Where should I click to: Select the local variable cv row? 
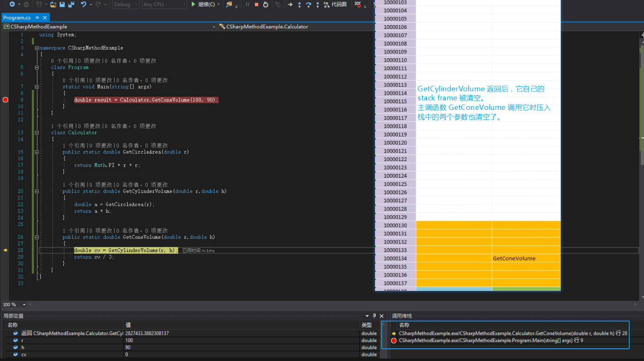pyautogui.click(x=194, y=354)
